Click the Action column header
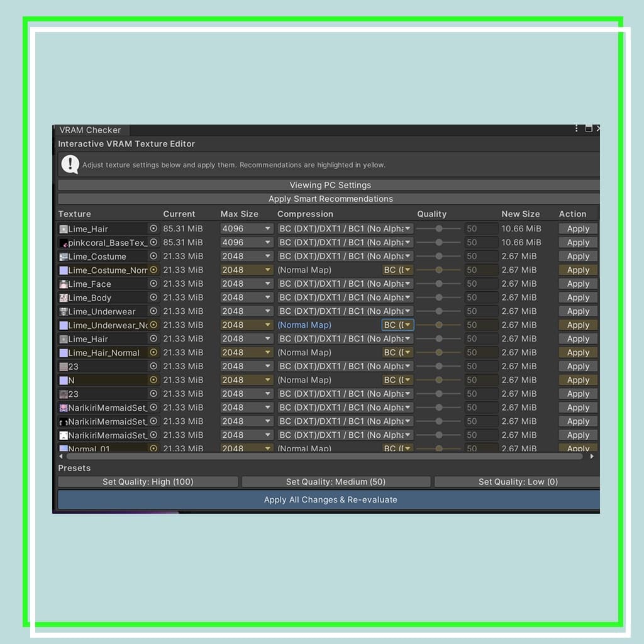Viewport: 644px width, 644px height. point(572,214)
